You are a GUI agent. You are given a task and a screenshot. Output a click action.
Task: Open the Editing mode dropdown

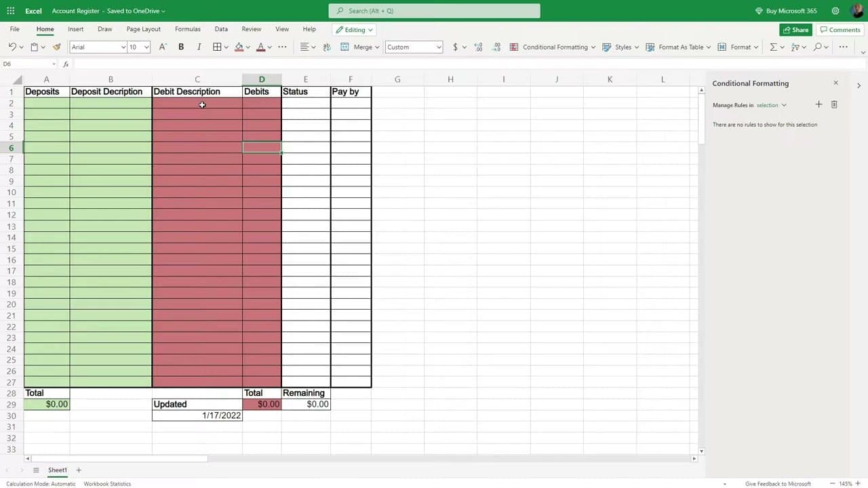[x=355, y=30]
